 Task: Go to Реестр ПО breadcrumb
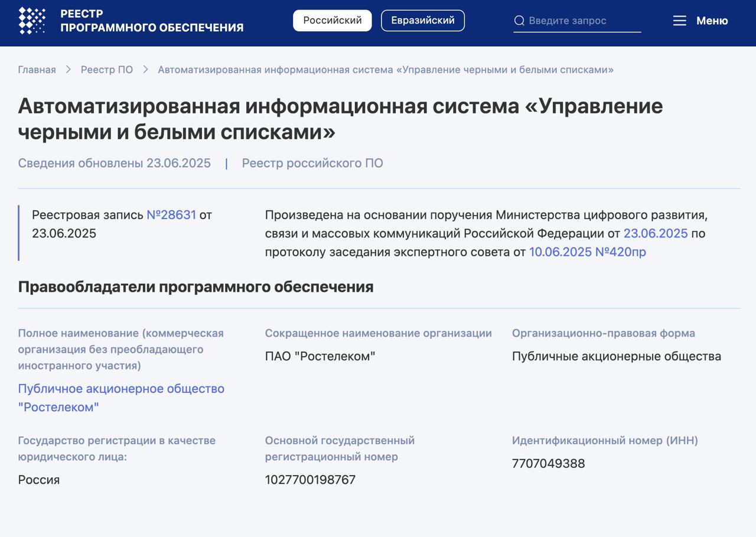point(107,70)
